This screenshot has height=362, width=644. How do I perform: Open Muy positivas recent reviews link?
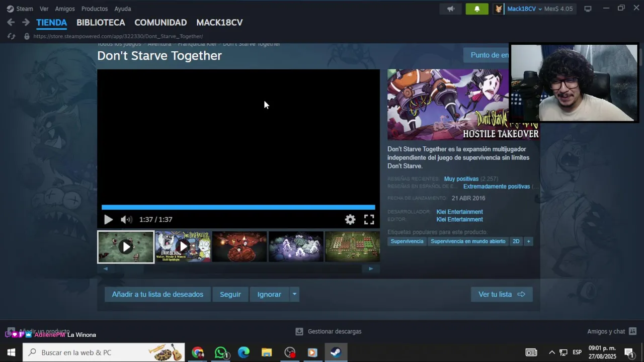(x=461, y=179)
